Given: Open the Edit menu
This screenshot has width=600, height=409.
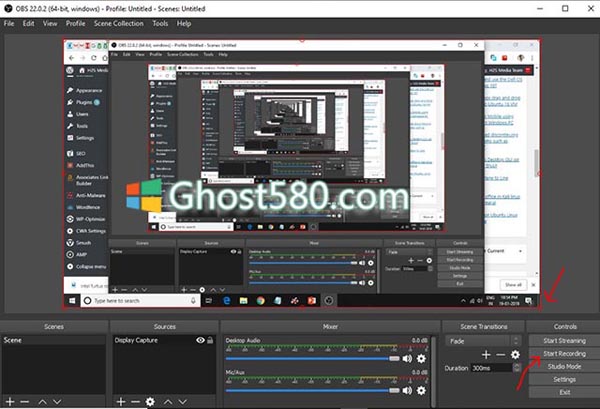Looking at the screenshot, I should [x=28, y=23].
